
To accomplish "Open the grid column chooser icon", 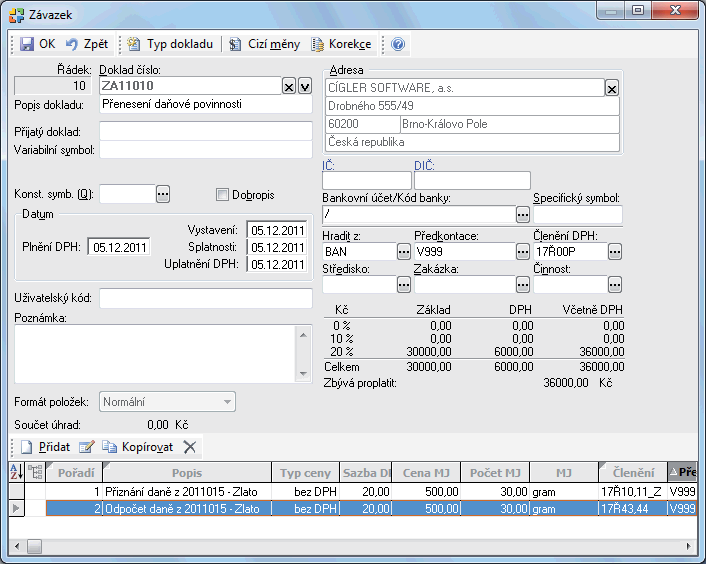I will 35,472.
